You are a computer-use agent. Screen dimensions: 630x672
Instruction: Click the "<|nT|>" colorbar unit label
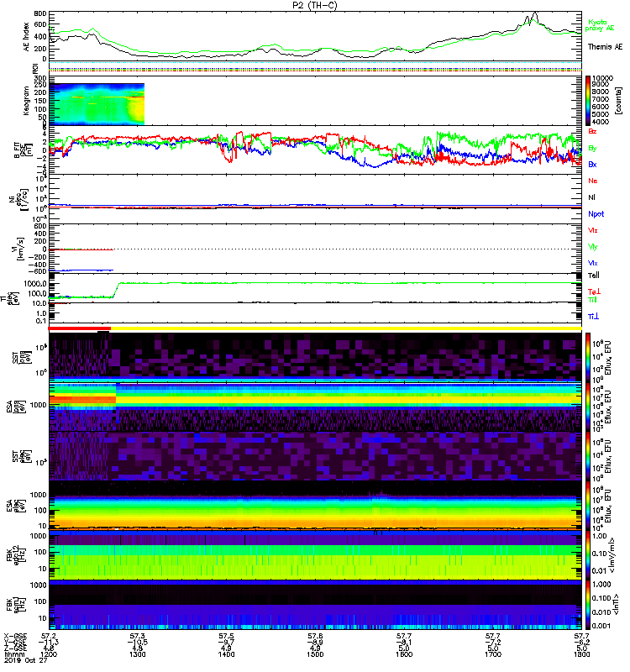618,605
